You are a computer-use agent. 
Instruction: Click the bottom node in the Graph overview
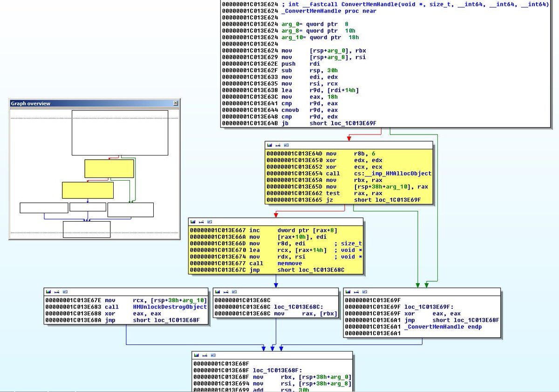87,229
